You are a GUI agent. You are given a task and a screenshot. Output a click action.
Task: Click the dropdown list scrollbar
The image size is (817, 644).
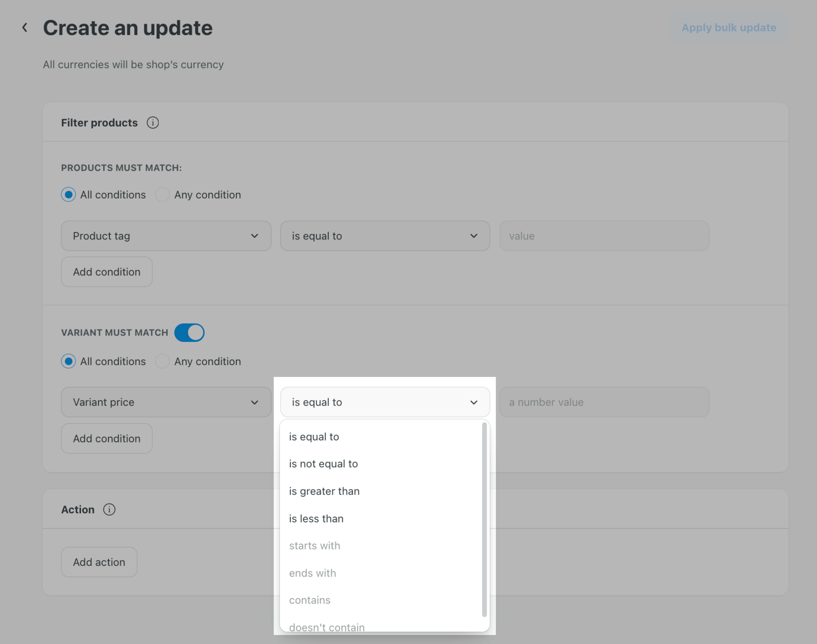click(484, 518)
